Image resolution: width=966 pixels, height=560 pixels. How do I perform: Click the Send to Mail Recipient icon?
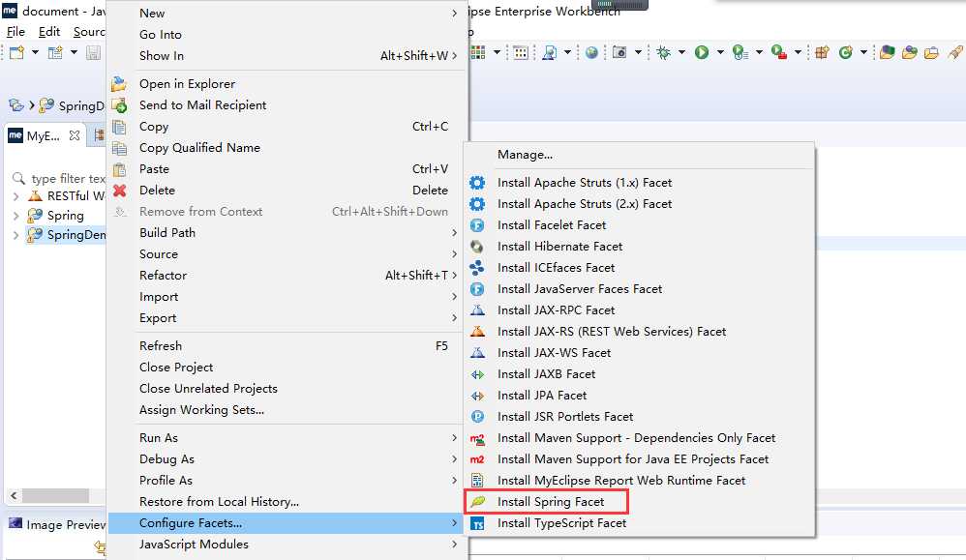[x=119, y=105]
